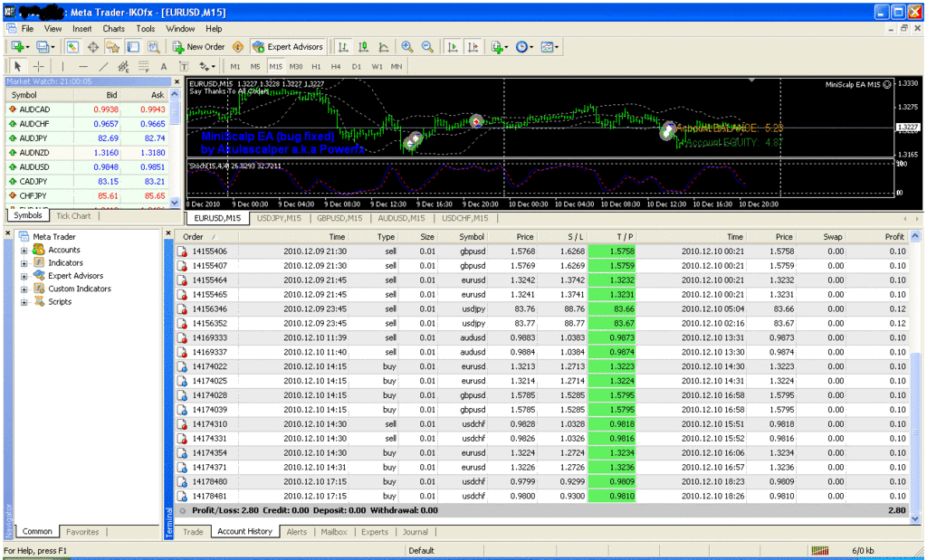This screenshot has height=560, width=927.
Task: Switch to M30 timeframe
Action: coord(296,67)
